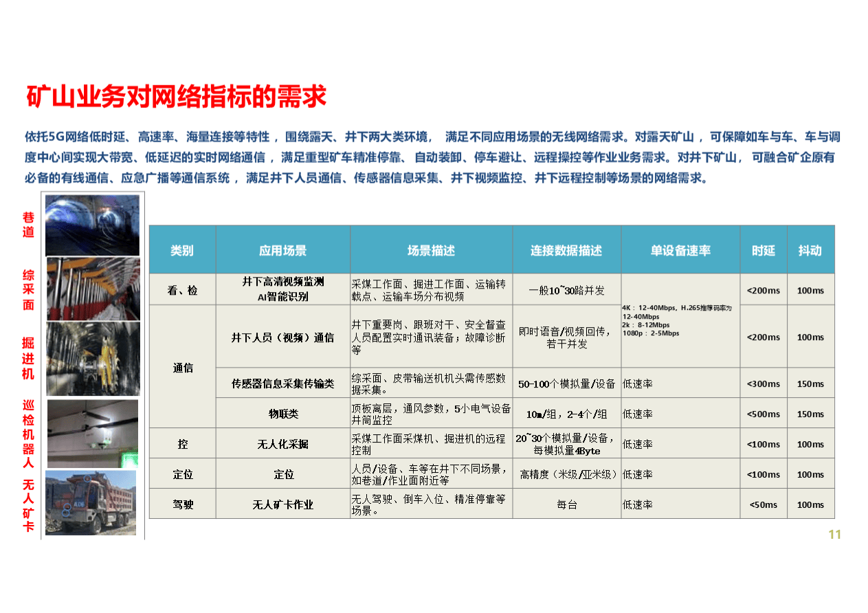Select the 巷道 tunnel photo thumbnail
This screenshot has width=868, height=613.
(93, 225)
